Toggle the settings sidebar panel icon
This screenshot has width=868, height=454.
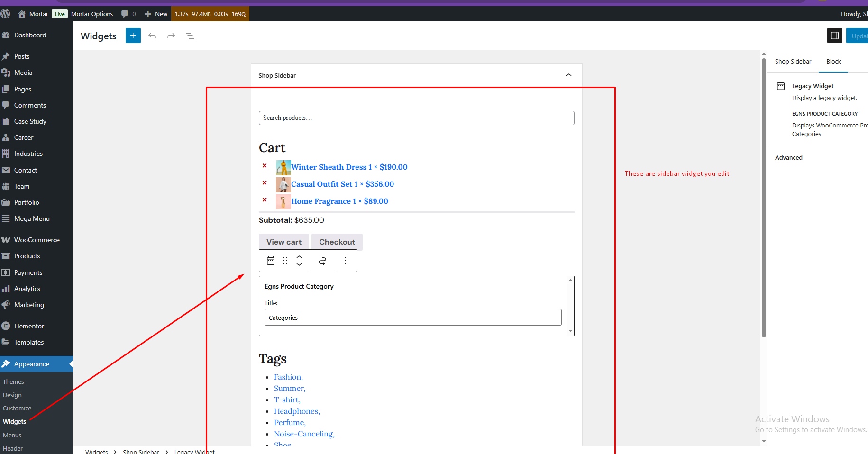pos(835,36)
